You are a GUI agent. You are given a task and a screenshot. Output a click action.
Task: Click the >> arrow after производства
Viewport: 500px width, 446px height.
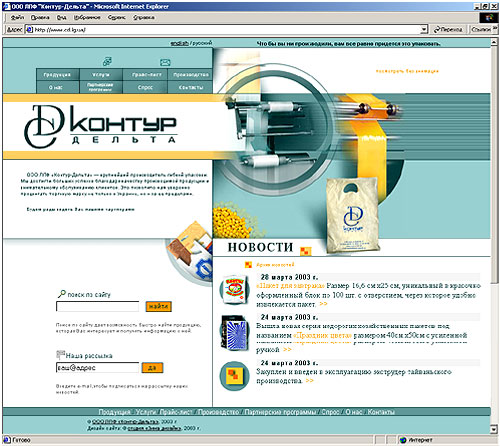pyautogui.click(x=309, y=380)
